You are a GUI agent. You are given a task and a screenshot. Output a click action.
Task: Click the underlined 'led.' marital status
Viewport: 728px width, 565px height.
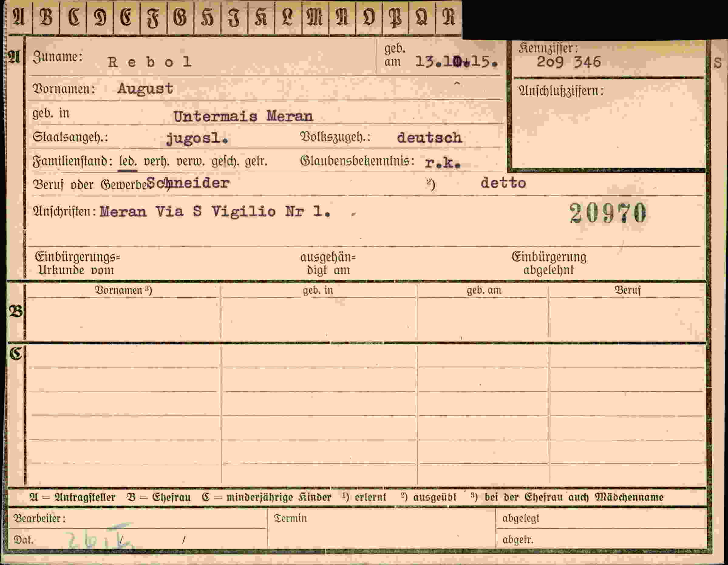coord(128,162)
